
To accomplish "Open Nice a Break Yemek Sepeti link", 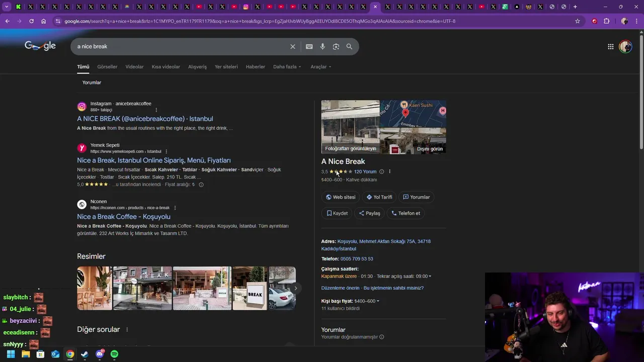I will click(154, 160).
